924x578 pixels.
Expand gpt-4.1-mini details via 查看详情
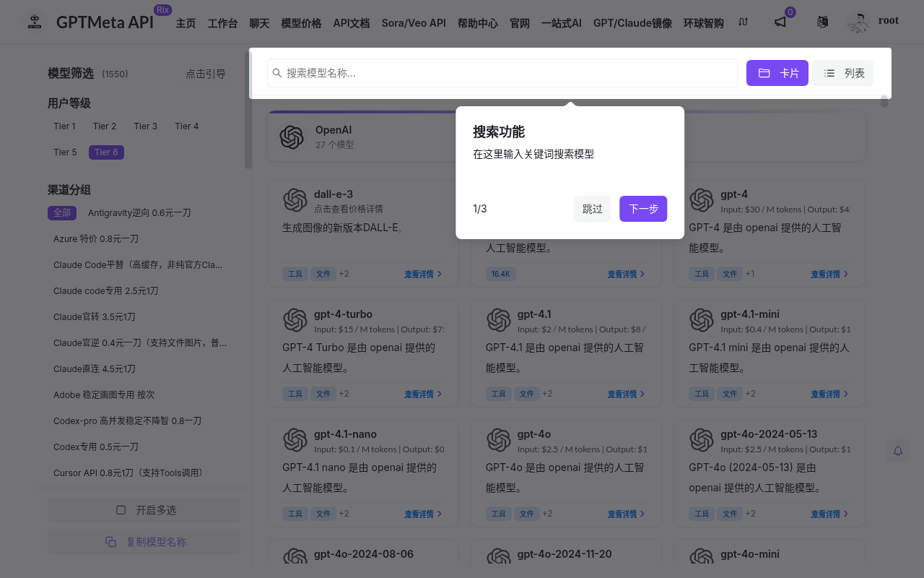tap(830, 394)
